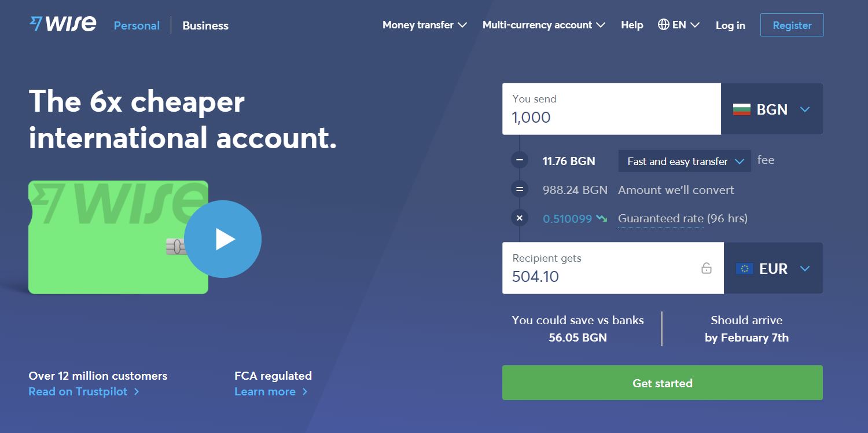Switch to the Business tab
The image size is (868, 433).
click(205, 25)
